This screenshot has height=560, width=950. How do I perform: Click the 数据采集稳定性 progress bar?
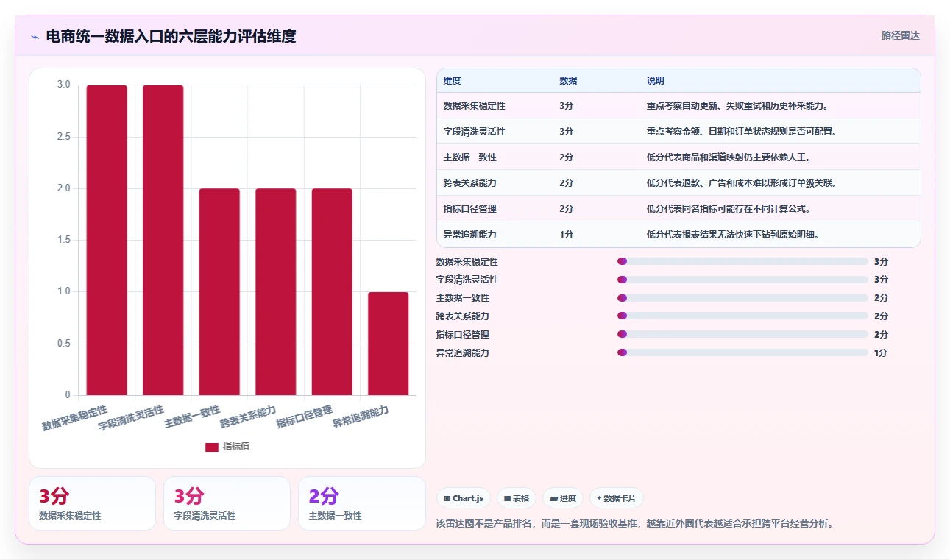point(743,261)
